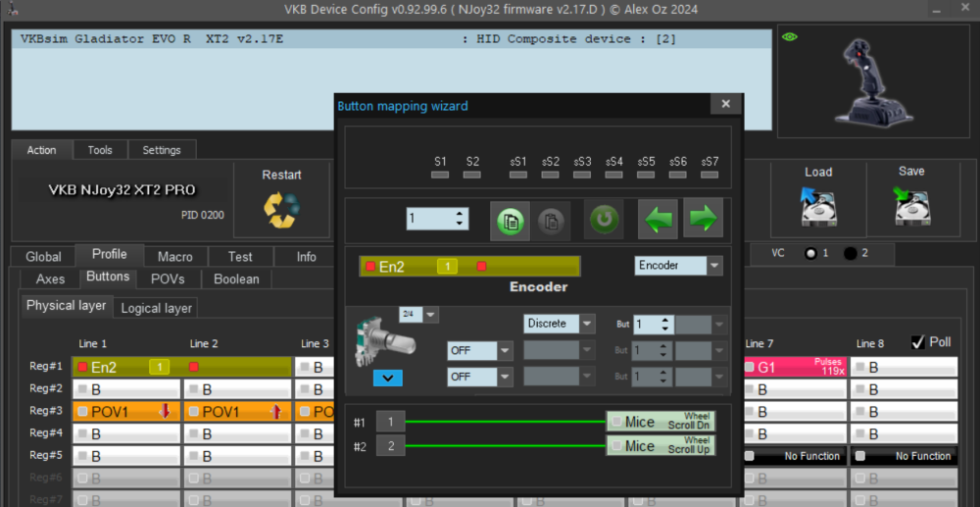980x507 pixels.
Task: Switch to the Action tab
Action: point(42,150)
